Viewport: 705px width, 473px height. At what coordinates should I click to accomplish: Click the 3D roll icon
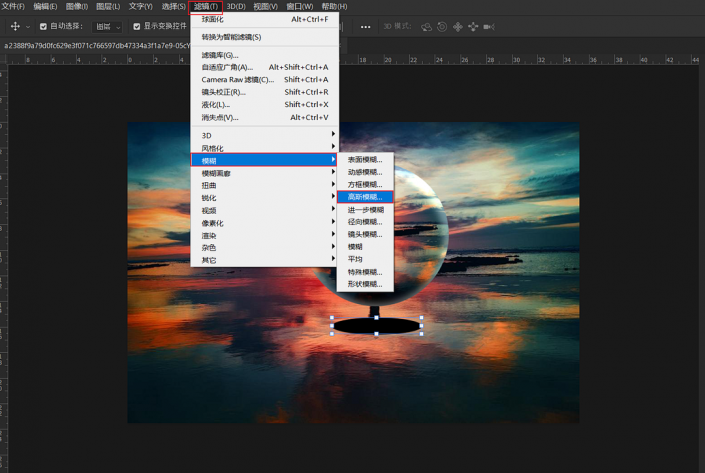pos(443,27)
